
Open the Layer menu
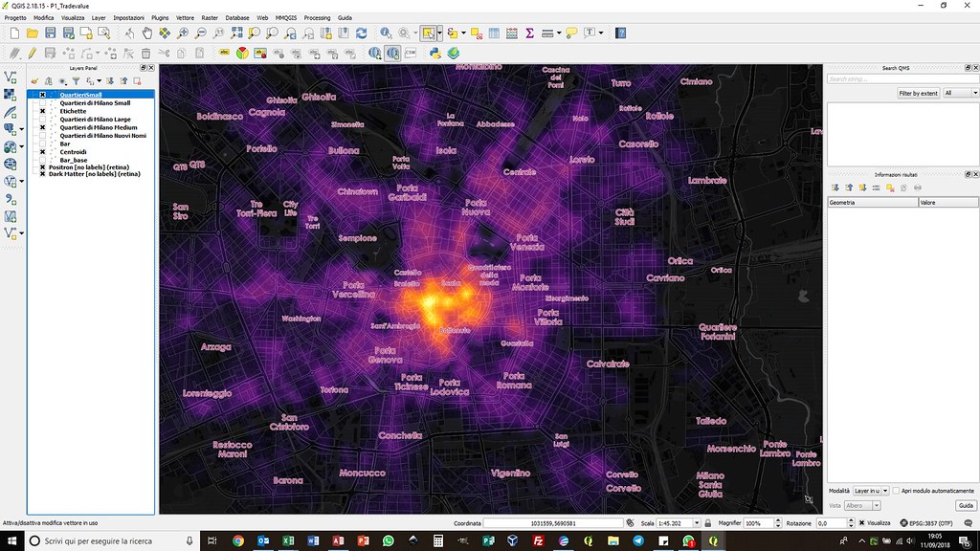(x=99, y=17)
